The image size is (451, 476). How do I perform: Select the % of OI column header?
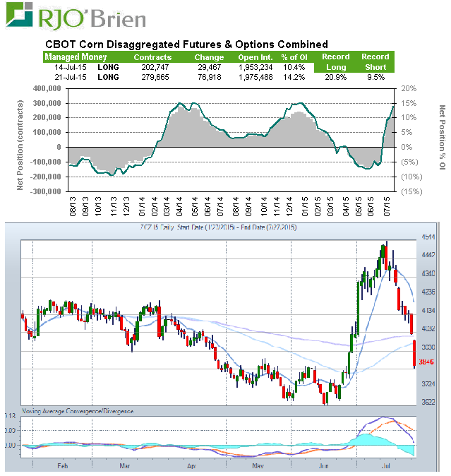click(x=294, y=57)
